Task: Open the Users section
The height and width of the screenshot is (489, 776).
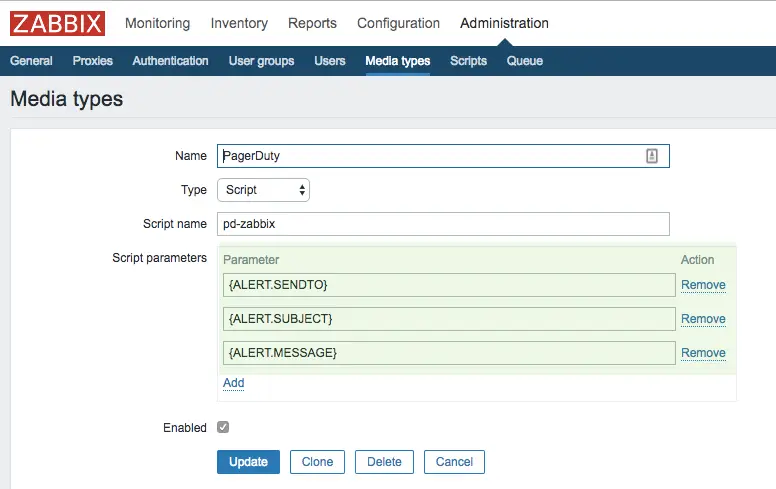Action: 330,61
